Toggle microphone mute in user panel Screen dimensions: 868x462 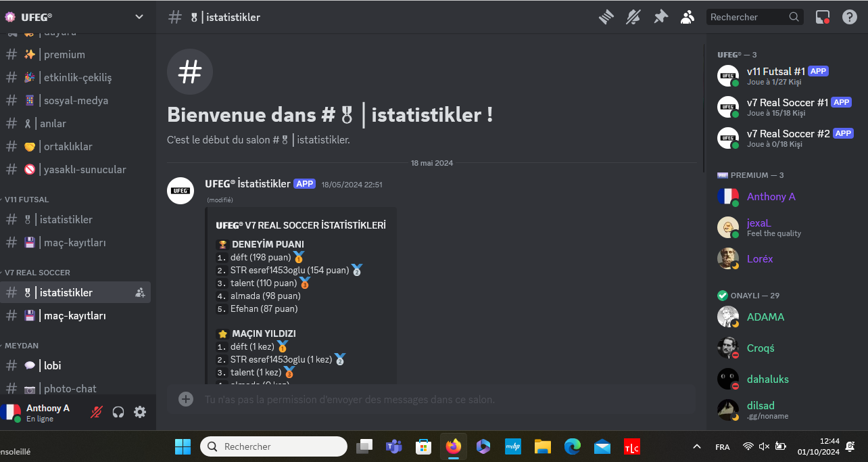pos(97,412)
